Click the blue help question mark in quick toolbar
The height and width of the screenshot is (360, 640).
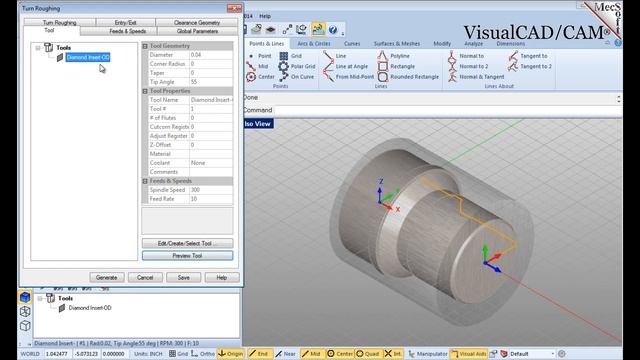click(333, 30)
